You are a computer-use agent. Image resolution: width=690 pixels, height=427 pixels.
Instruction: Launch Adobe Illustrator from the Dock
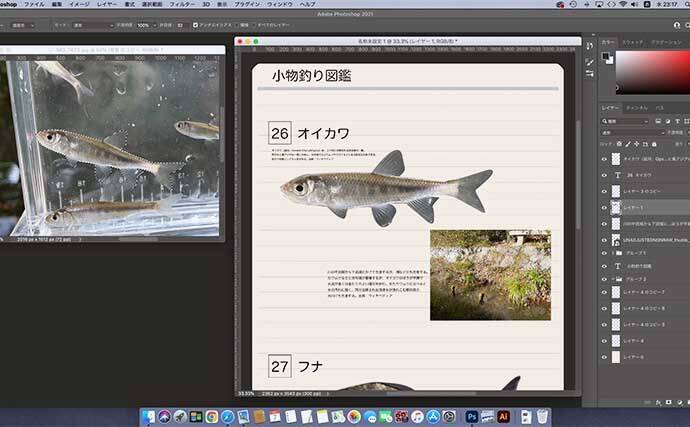[x=504, y=416]
